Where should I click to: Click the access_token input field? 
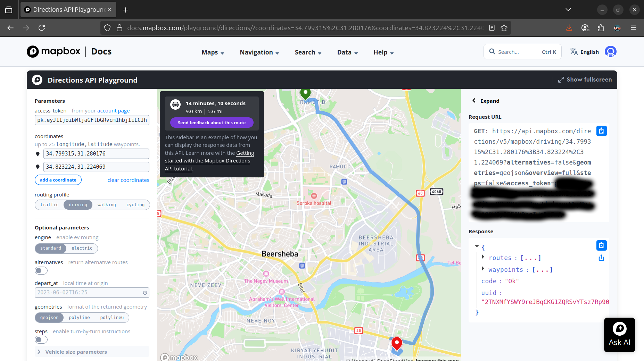coord(92,120)
